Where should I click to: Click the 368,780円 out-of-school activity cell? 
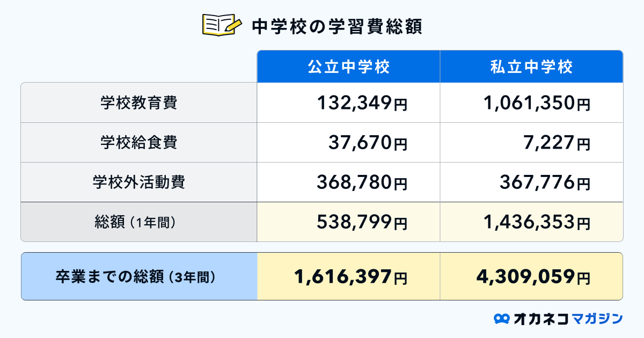[x=362, y=182]
